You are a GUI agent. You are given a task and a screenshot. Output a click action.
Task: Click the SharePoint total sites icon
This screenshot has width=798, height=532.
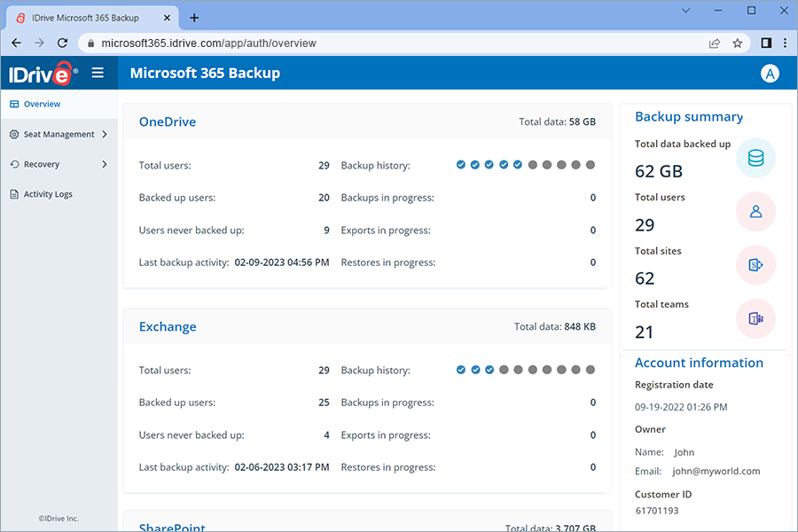point(755,265)
